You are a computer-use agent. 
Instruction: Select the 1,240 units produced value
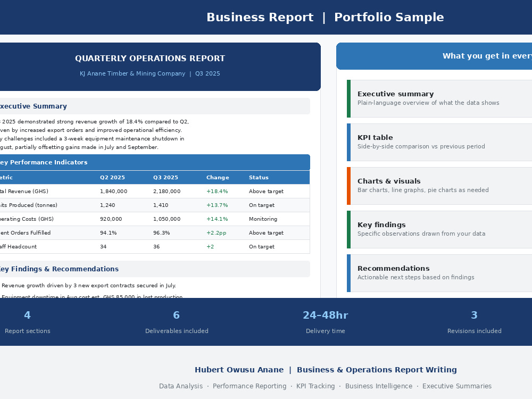(107, 205)
